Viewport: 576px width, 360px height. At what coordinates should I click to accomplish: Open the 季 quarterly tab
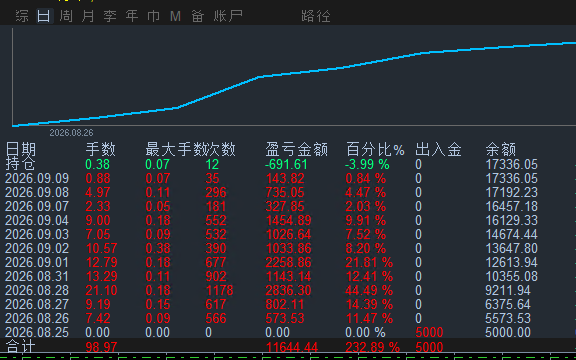pos(110,16)
